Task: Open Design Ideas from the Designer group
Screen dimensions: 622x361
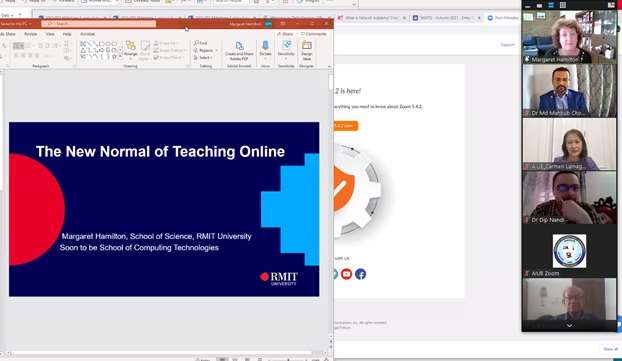Action: tap(307, 50)
